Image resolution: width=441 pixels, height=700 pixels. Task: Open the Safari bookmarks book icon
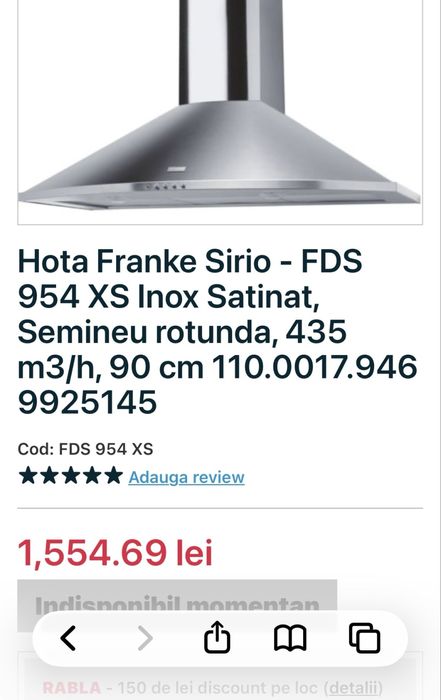pos(290,638)
